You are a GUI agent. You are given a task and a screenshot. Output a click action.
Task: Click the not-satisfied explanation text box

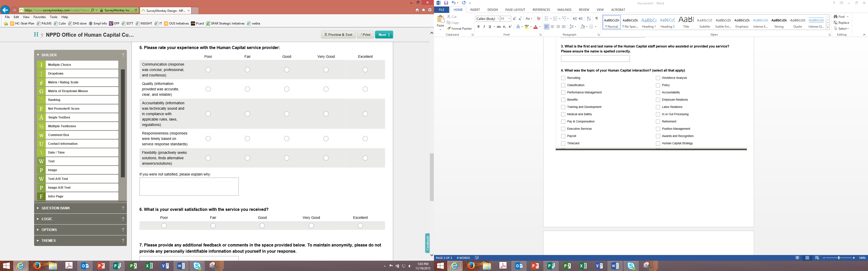(189, 187)
